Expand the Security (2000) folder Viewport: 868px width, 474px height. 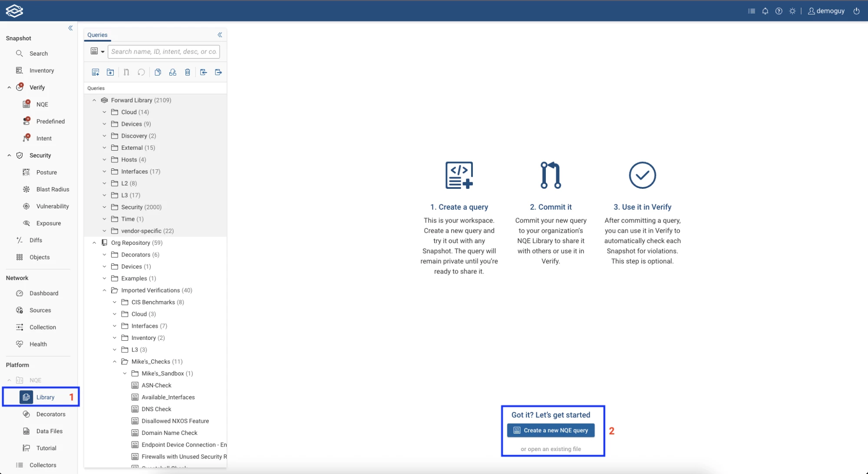click(x=104, y=207)
